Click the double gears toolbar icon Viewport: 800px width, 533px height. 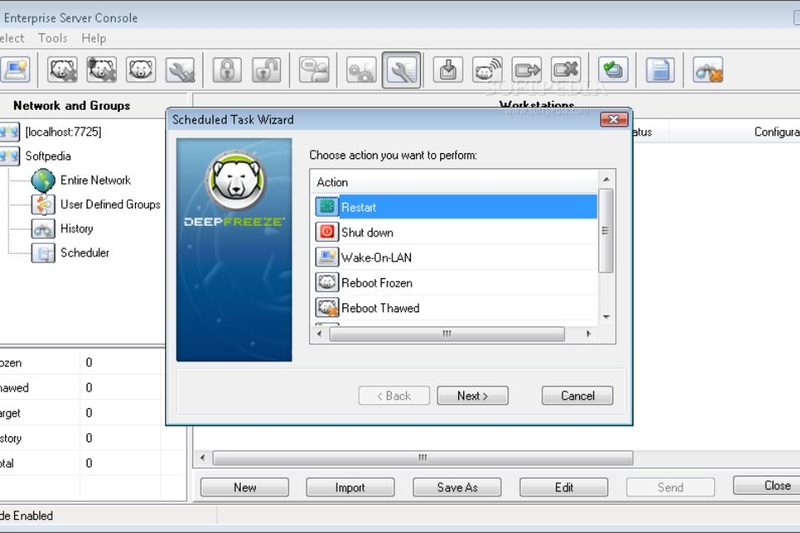tap(361, 70)
